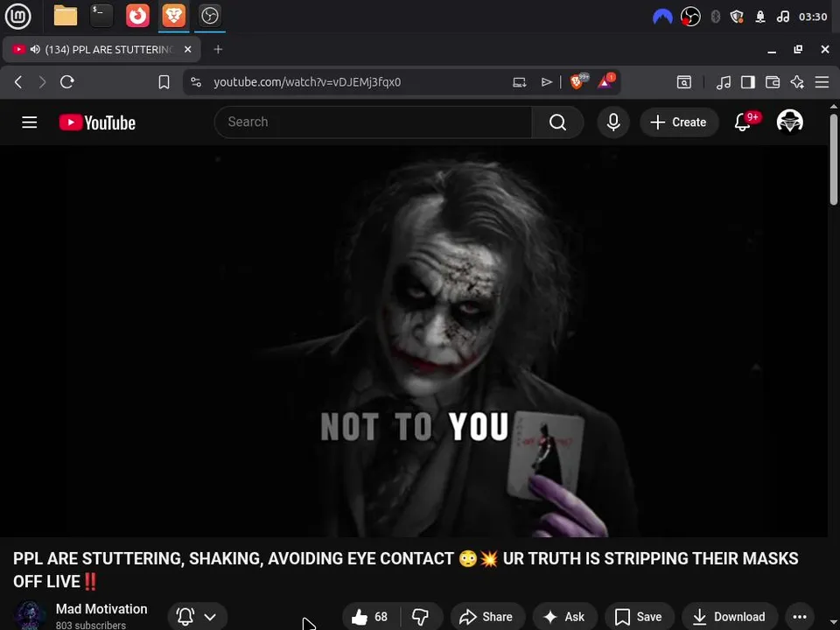Image resolution: width=840 pixels, height=630 pixels.
Task: Click the youtube.com address bar URL
Action: tap(307, 82)
